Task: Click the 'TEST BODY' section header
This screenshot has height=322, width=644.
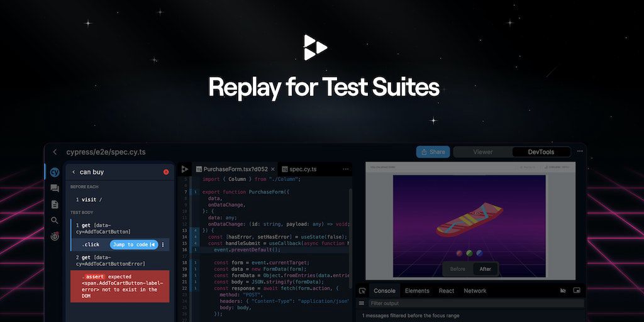Action: pyautogui.click(x=82, y=213)
